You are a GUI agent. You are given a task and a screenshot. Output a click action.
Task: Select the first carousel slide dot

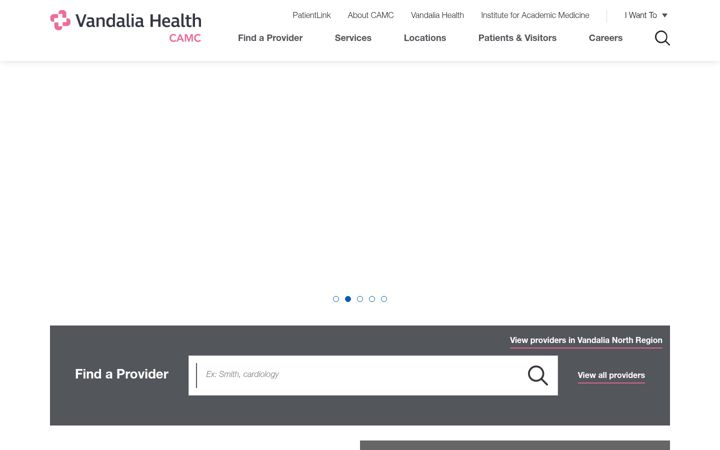pos(336,299)
